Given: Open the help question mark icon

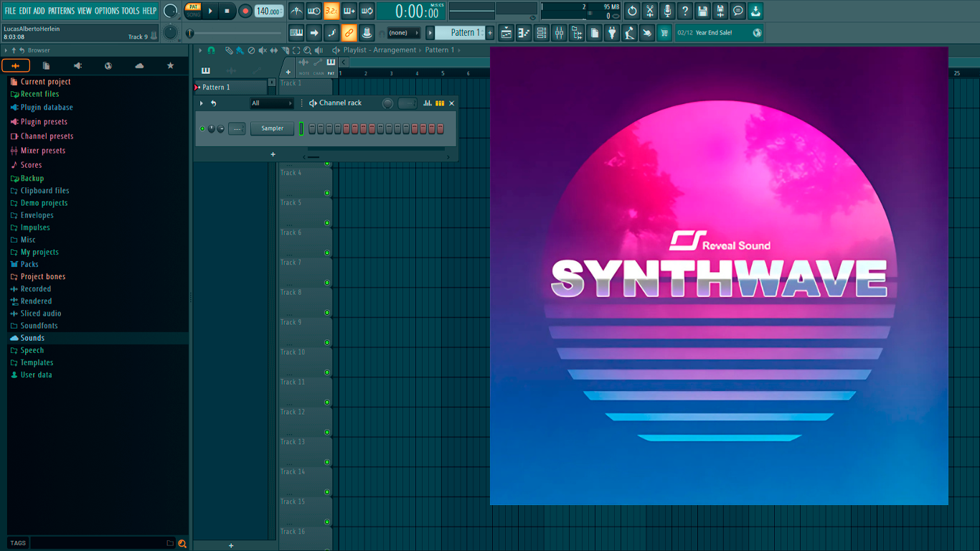Looking at the screenshot, I should 685,11.
